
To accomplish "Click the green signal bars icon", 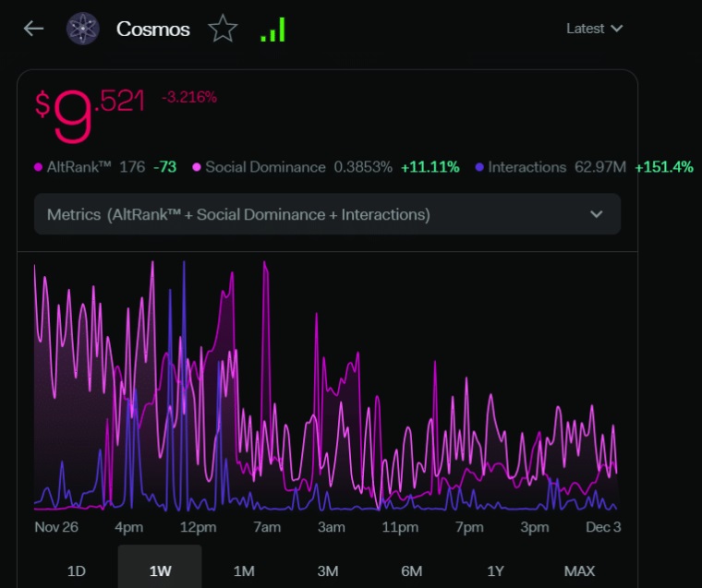I will 272,30.
